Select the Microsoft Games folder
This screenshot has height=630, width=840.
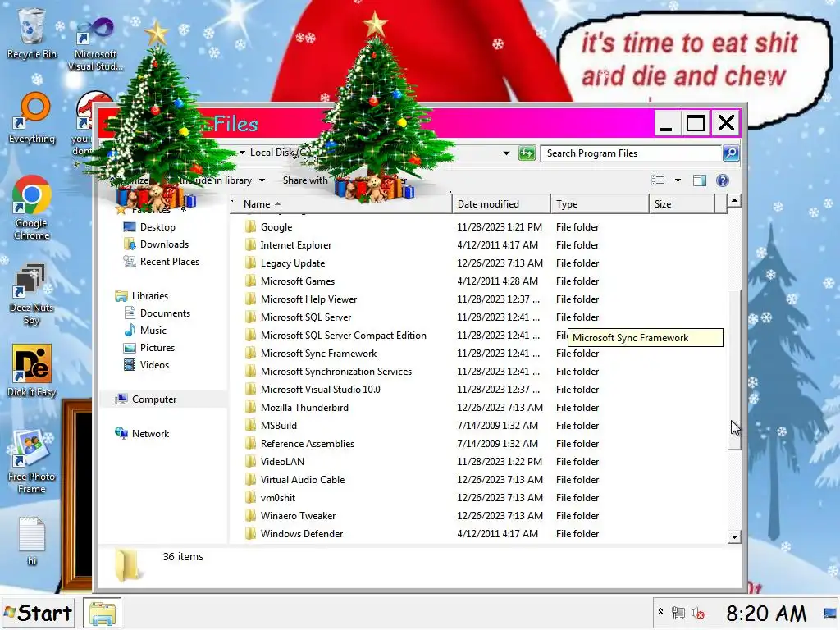point(298,281)
